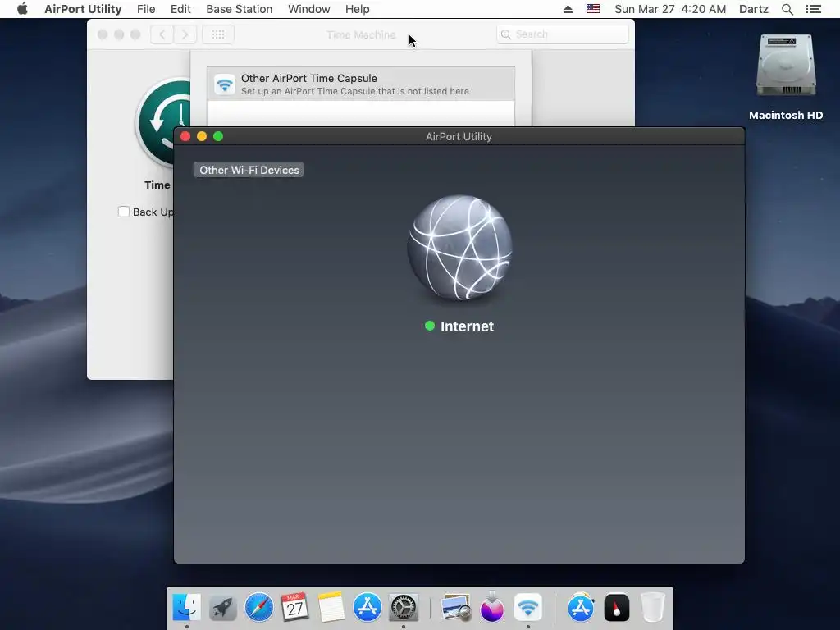This screenshot has width=840, height=630.
Task: Click back arrow in Time Machine window
Action: (x=162, y=34)
